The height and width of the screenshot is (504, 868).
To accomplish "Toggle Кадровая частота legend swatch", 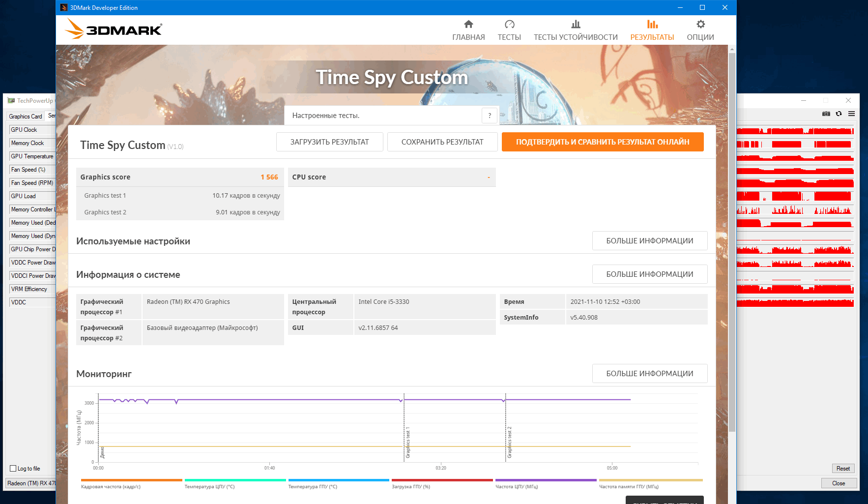I will [x=131, y=480].
